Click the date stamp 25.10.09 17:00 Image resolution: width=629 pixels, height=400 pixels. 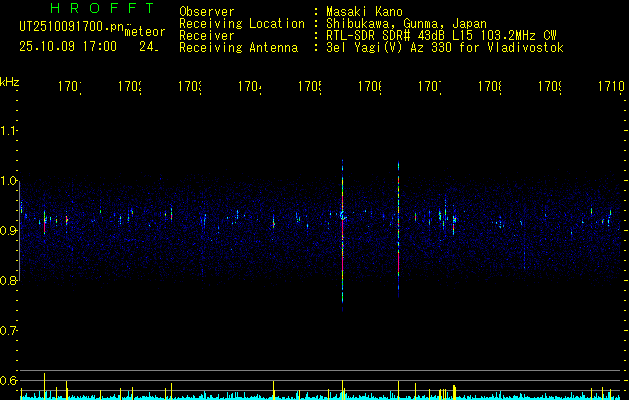pos(68,47)
